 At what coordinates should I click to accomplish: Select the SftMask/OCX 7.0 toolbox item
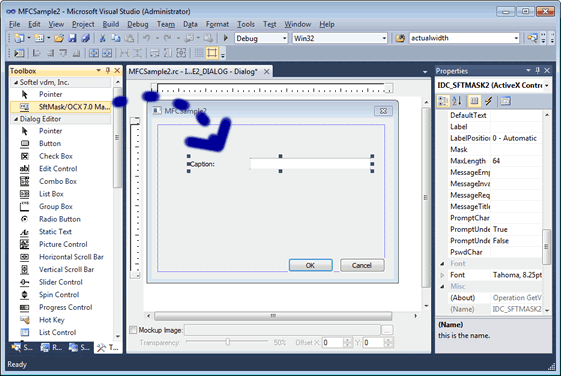60,107
